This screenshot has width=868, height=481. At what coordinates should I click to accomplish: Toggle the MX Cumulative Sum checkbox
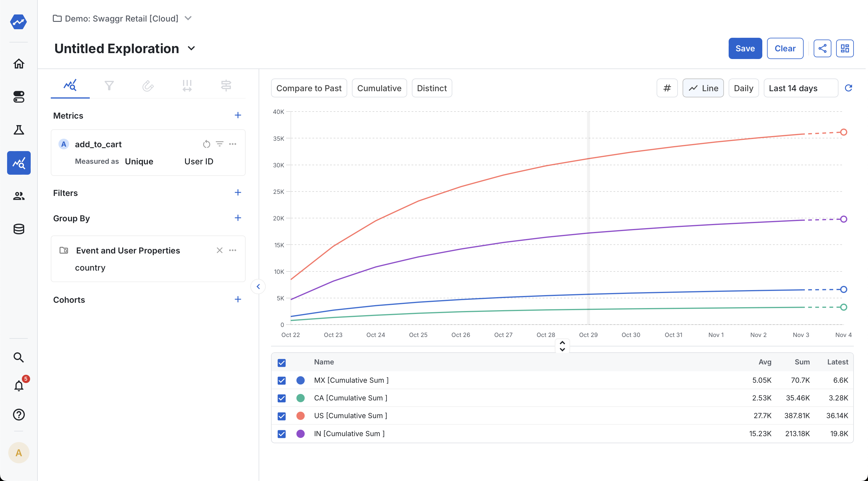pyautogui.click(x=282, y=380)
